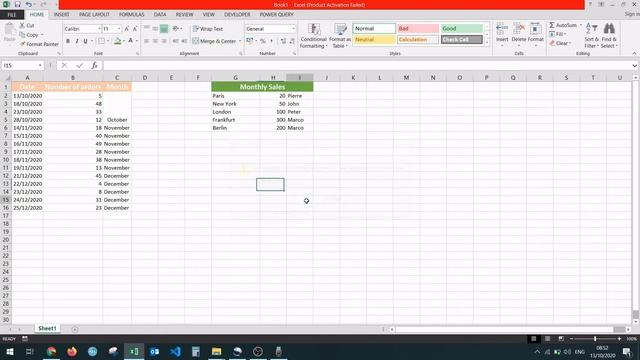The height and width of the screenshot is (360, 640).
Task: Increase font size with the large A
Action: 127,29
